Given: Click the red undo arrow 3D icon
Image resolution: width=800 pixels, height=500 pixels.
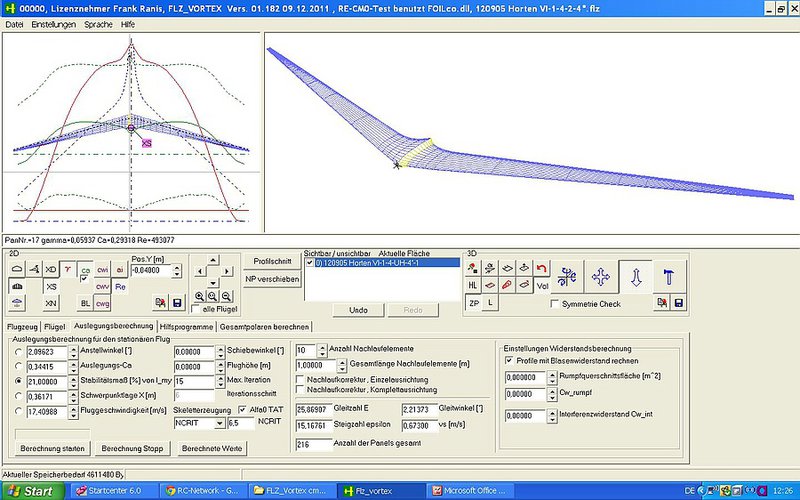Looking at the screenshot, I should [542, 268].
